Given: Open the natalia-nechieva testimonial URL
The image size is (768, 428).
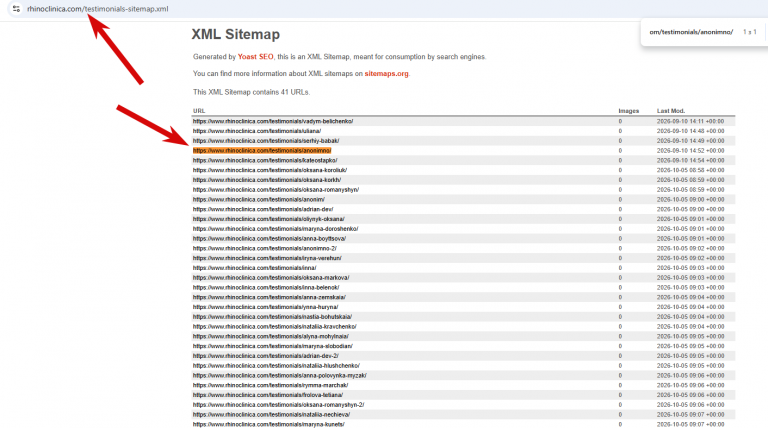Looking at the screenshot, I should coord(271,415).
